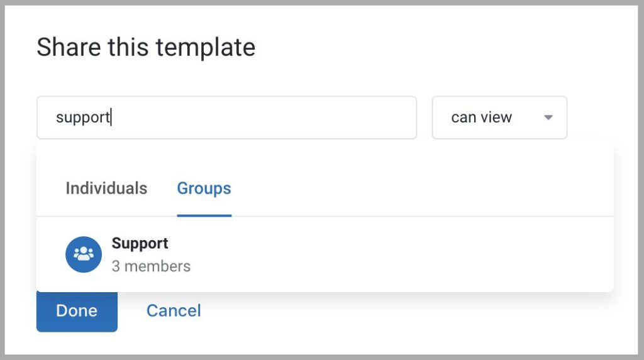Click the 3 members subtitle
Image resolution: width=644 pixels, height=360 pixels.
pos(151,266)
